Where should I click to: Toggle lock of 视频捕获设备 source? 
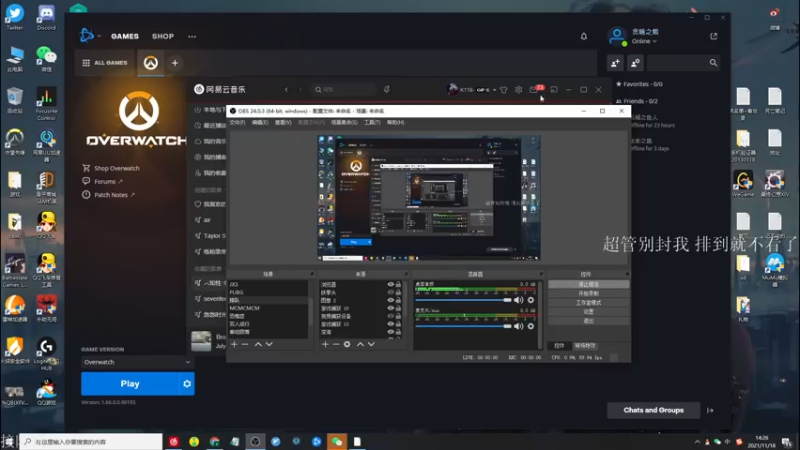398,316
